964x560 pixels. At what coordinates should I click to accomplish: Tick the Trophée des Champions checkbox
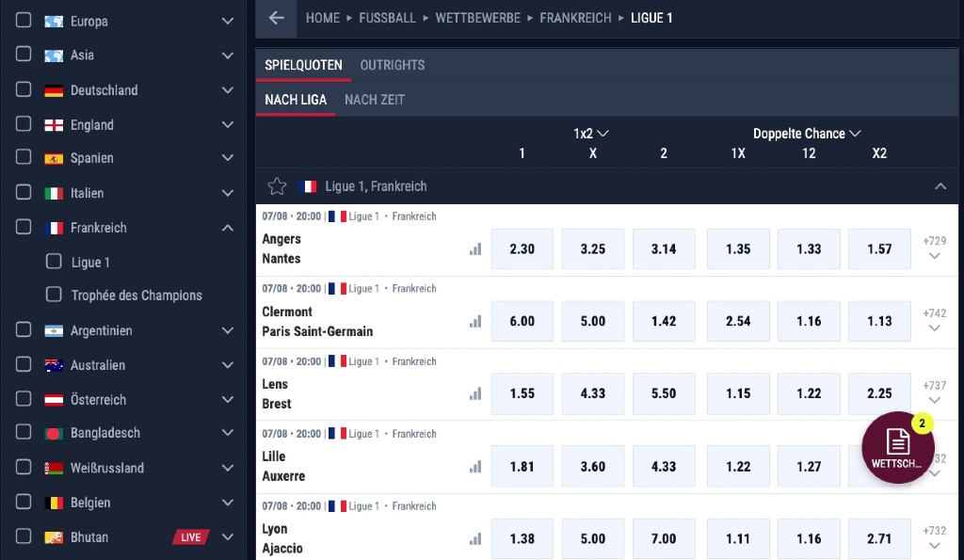point(54,295)
